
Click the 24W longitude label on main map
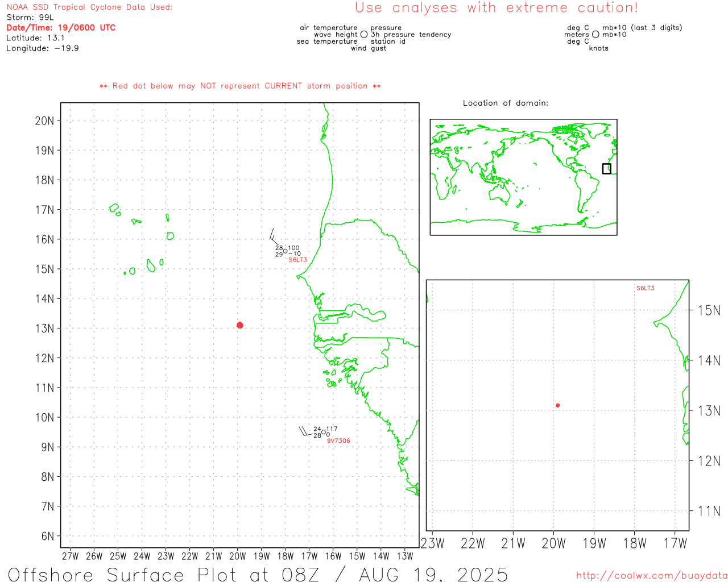(x=142, y=556)
